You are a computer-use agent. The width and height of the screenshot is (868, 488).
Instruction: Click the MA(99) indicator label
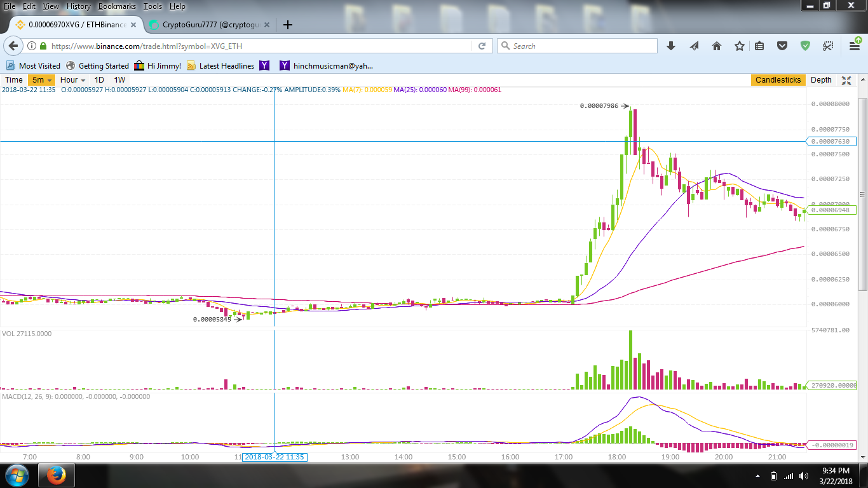coord(475,90)
